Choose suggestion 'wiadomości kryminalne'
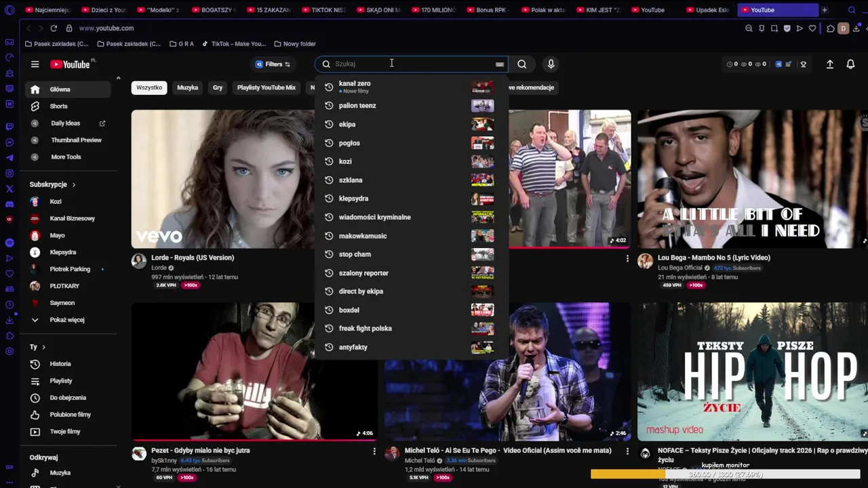Image resolution: width=868 pixels, height=488 pixels. coord(412,217)
